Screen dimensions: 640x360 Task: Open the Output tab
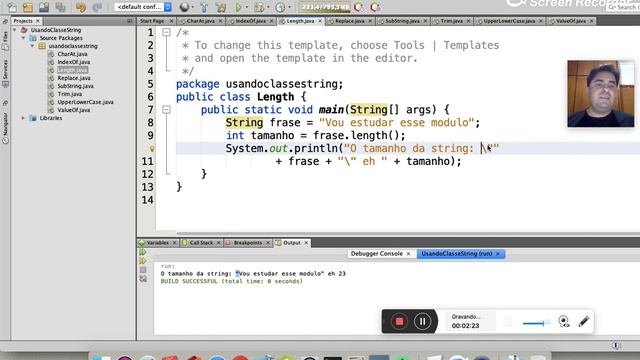pos(292,243)
